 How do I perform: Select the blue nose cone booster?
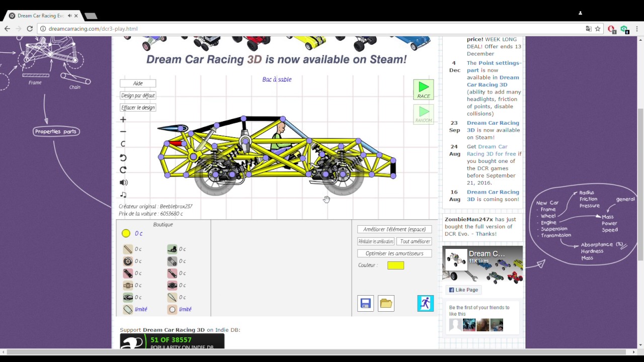click(x=172, y=129)
